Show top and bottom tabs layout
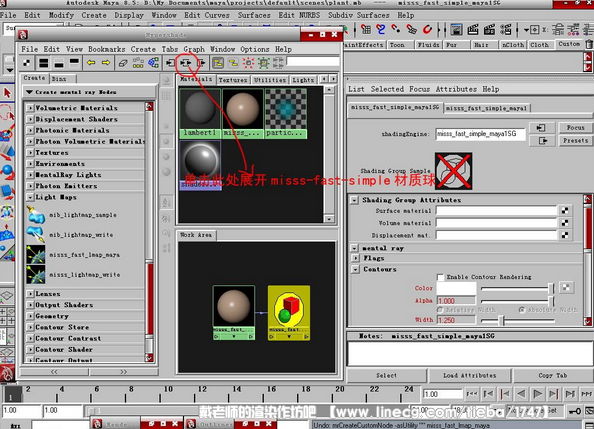Viewport: 594px width, 429px height. 44,63
